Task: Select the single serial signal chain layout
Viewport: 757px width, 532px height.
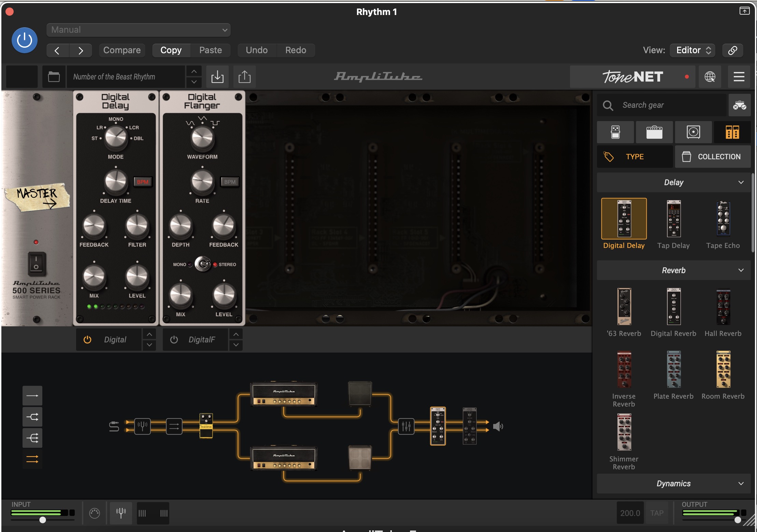Action: click(x=32, y=396)
